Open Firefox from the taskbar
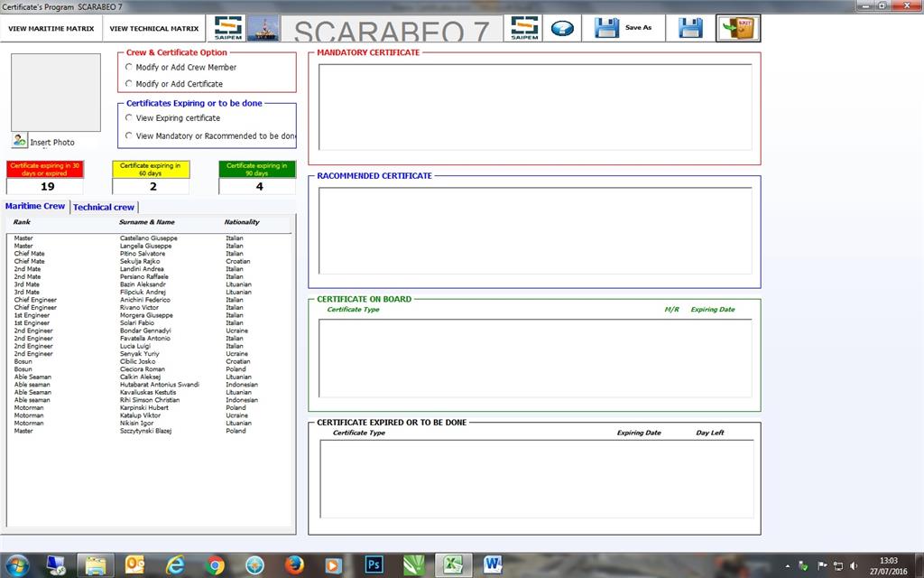Image resolution: width=924 pixels, height=578 pixels. pos(295,565)
